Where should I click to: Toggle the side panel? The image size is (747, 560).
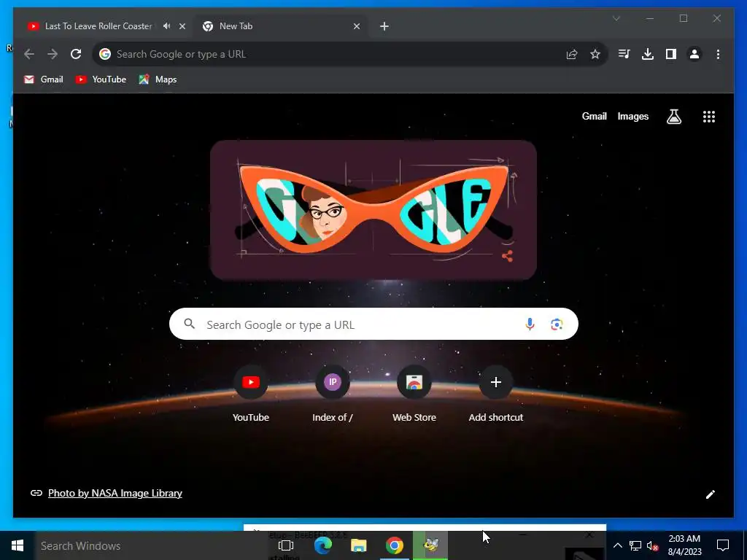click(x=671, y=54)
